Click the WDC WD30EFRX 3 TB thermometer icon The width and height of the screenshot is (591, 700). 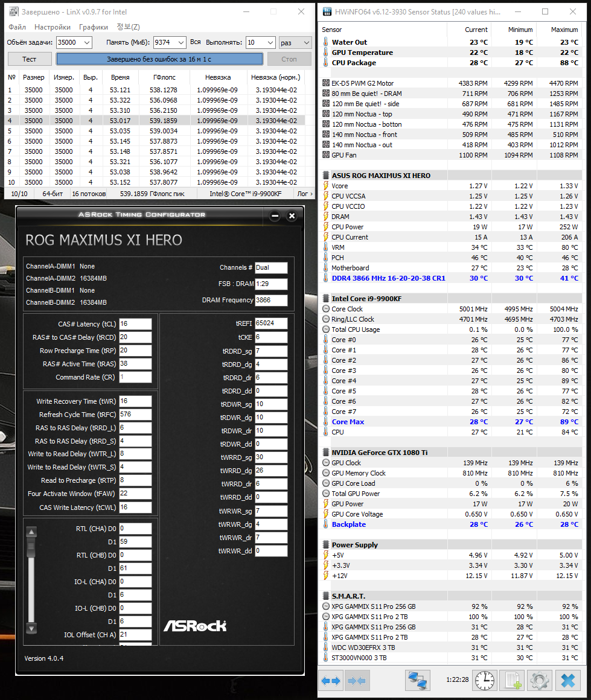point(326,647)
